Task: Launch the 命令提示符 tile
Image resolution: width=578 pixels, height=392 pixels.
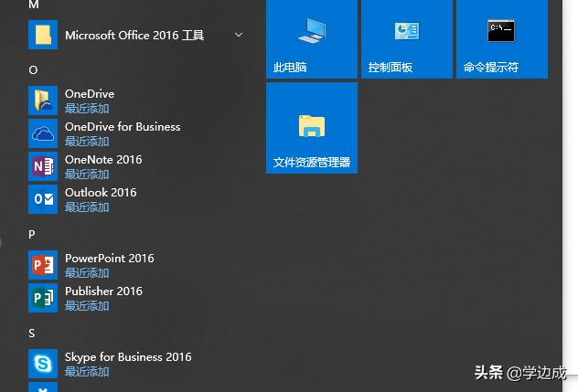Action: [x=502, y=39]
